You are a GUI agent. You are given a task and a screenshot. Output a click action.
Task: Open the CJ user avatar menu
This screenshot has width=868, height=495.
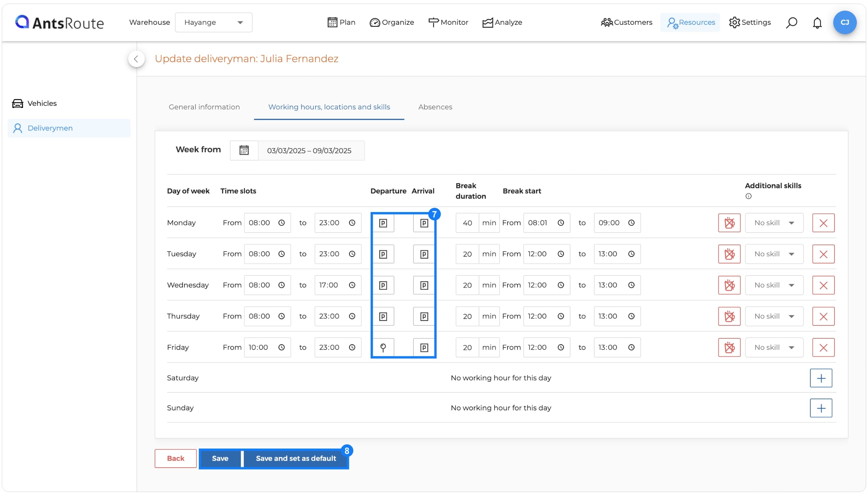[845, 22]
